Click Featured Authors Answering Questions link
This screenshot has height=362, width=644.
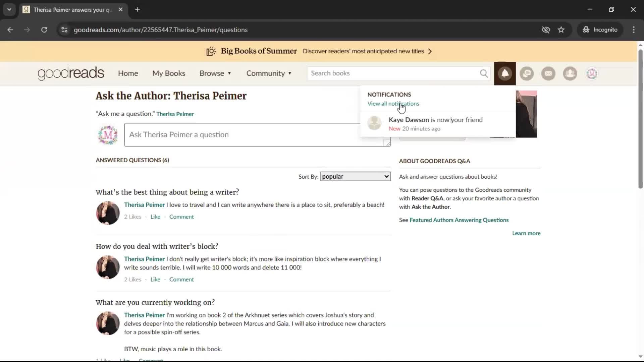pos(459,220)
